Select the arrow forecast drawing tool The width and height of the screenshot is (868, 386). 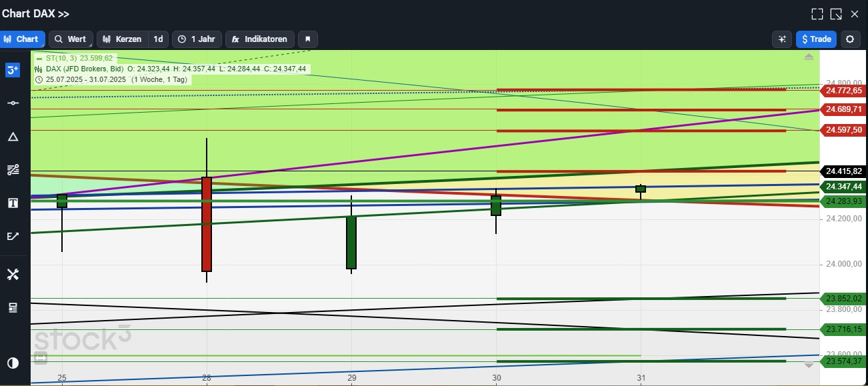click(x=13, y=236)
